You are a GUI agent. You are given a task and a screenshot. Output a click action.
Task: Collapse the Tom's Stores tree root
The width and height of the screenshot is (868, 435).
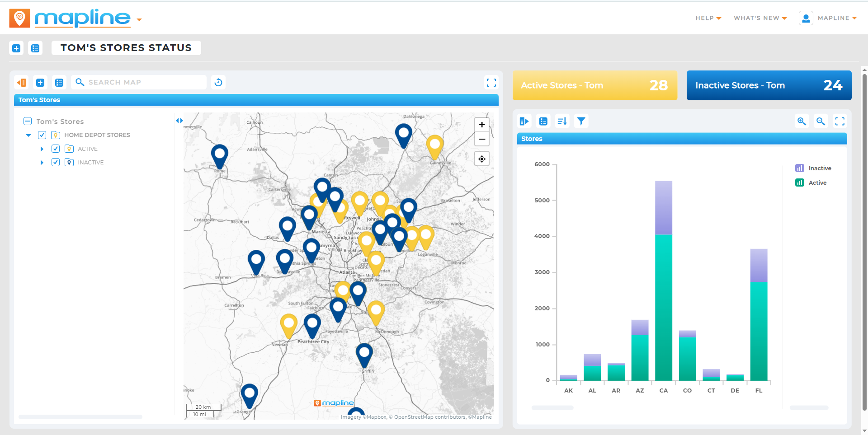(28, 121)
